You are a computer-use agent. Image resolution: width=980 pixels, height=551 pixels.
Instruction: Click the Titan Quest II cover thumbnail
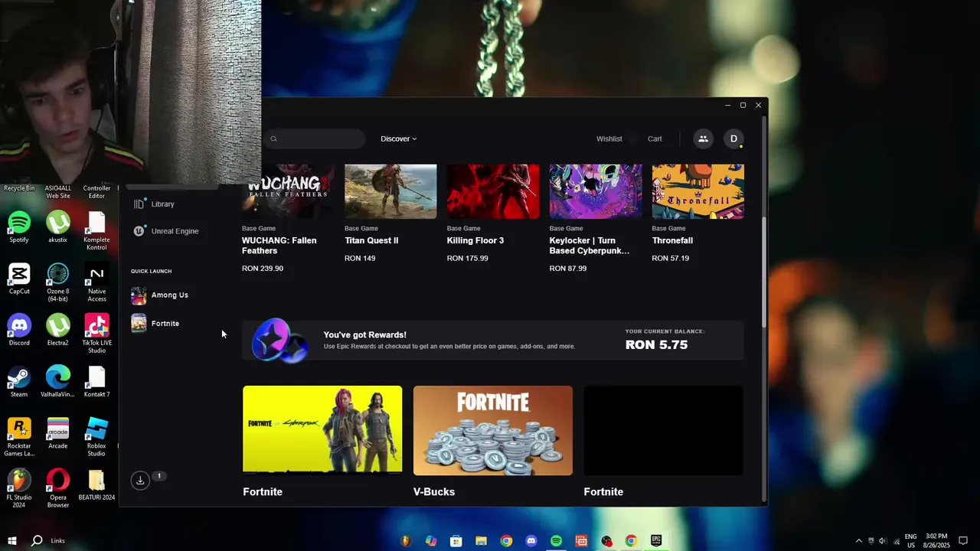click(390, 191)
